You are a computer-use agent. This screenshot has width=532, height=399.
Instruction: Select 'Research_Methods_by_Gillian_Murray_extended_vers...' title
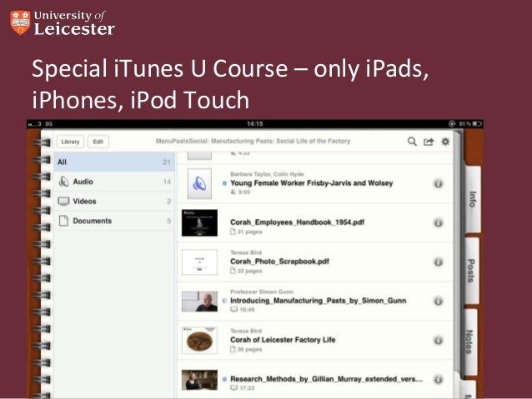(x=326, y=379)
